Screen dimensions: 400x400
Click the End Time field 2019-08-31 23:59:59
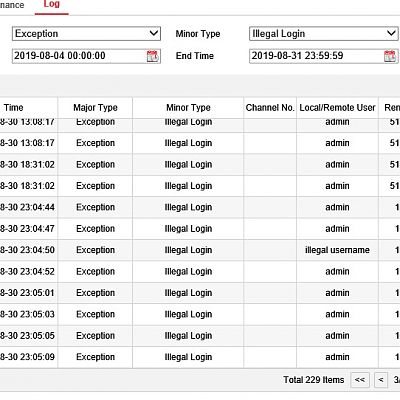(324, 56)
